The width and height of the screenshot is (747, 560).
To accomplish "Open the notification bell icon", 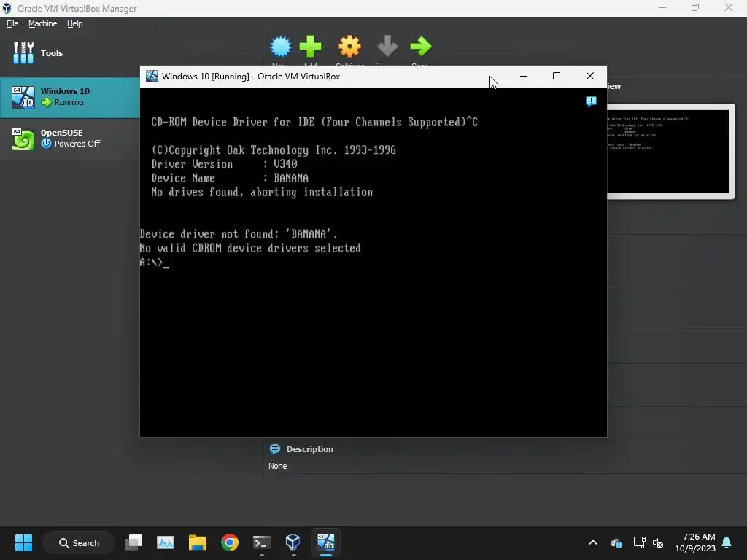I will click(727, 542).
